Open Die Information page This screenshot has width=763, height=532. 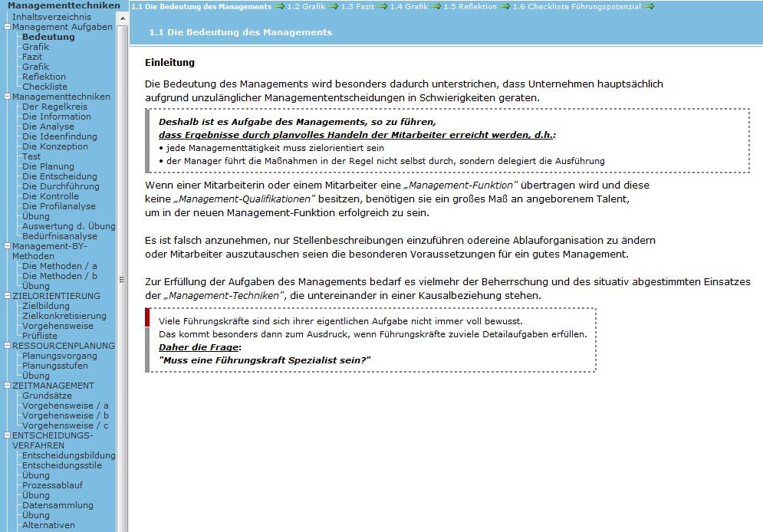57,117
